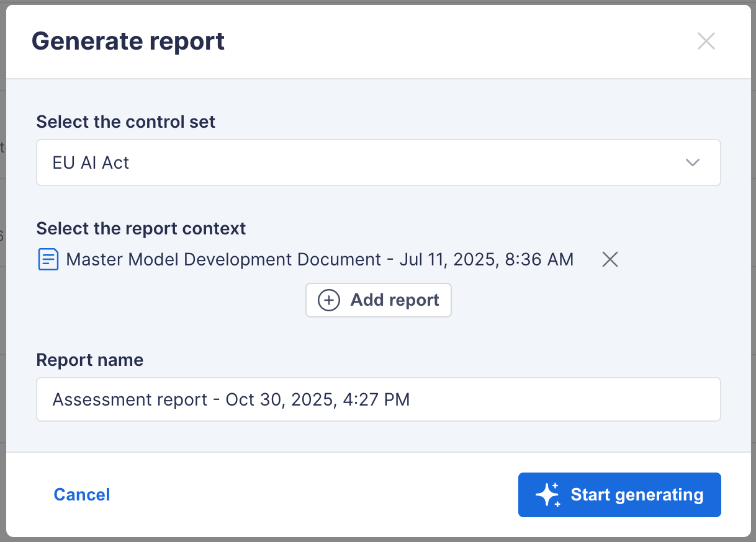Image resolution: width=756 pixels, height=542 pixels.
Task: Click the Cancel link
Action: click(82, 494)
